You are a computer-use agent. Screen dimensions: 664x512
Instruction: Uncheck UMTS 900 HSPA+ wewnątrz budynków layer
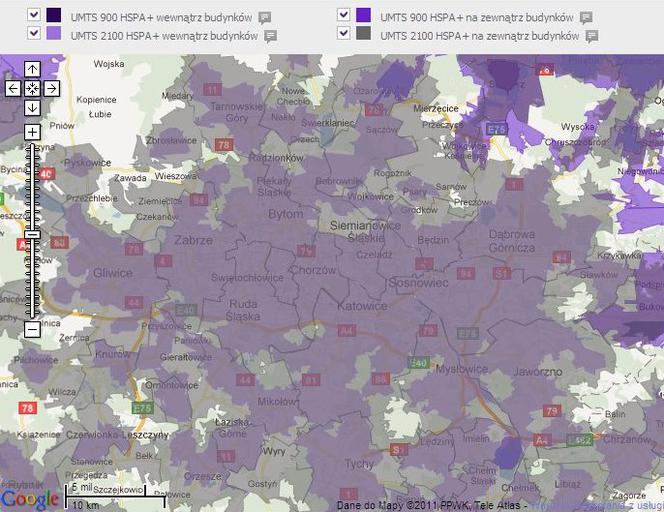pyautogui.click(x=34, y=15)
